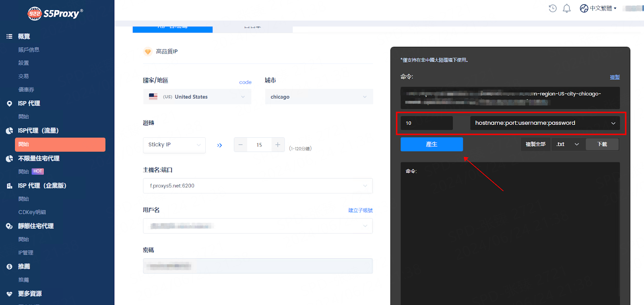Click the 推薦 dollar coin icon

tap(9, 267)
